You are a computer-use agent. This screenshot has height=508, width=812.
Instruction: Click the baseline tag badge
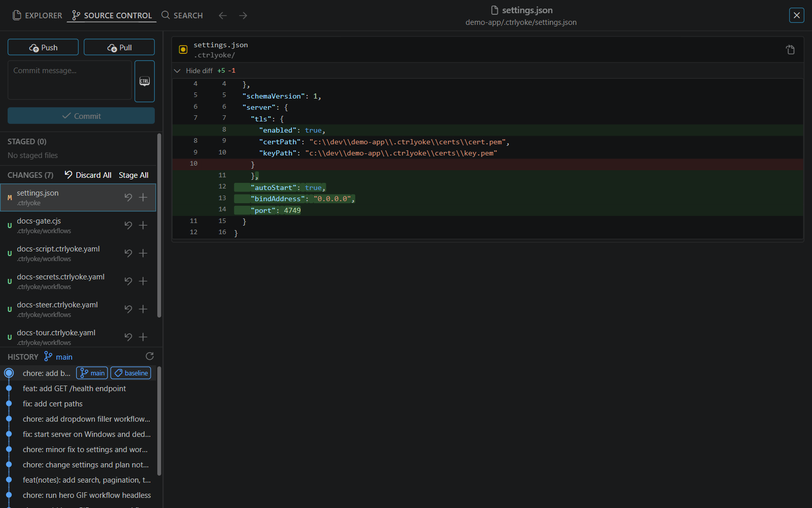click(x=131, y=373)
